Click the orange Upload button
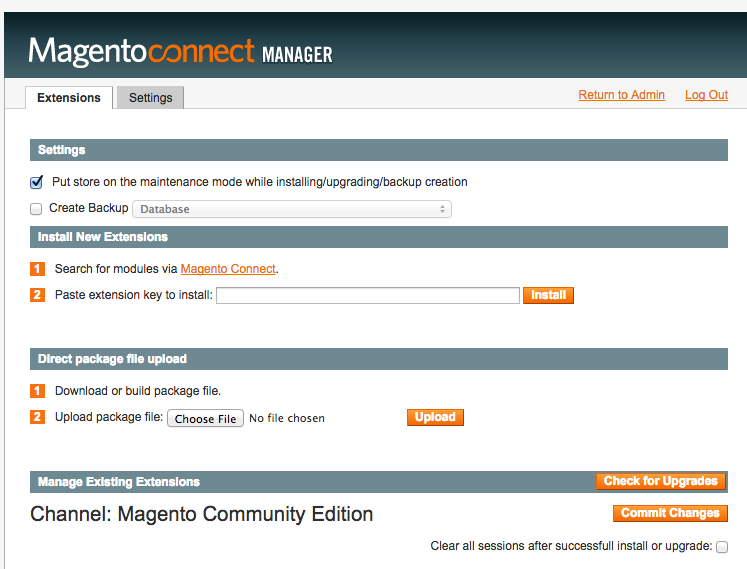 point(435,417)
